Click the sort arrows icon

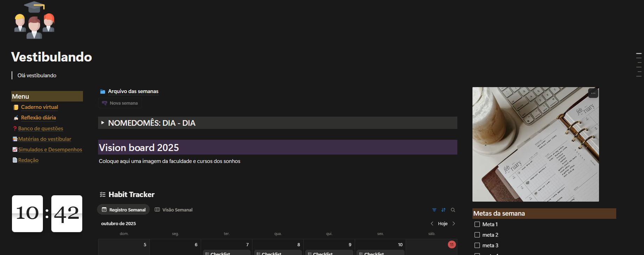pos(443,210)
